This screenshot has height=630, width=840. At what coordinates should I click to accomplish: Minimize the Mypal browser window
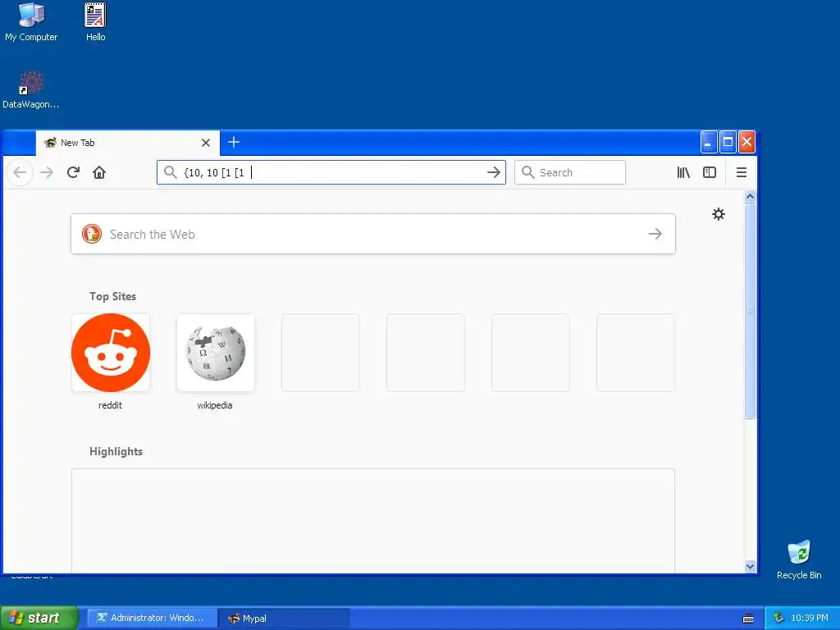708,143
